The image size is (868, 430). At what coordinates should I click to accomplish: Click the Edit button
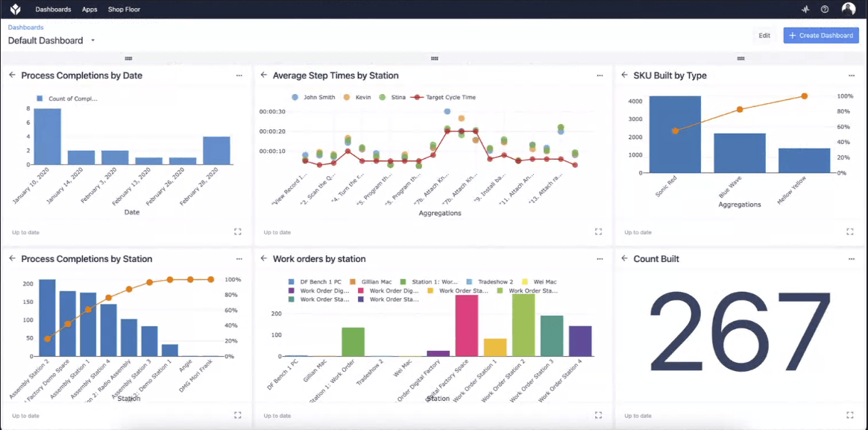click(x=764, y=36)
